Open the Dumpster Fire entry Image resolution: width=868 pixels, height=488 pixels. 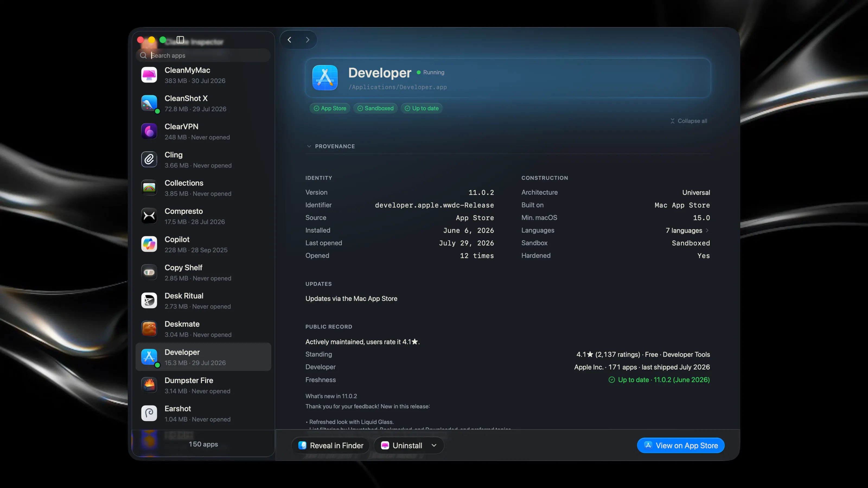pos(203,386)
